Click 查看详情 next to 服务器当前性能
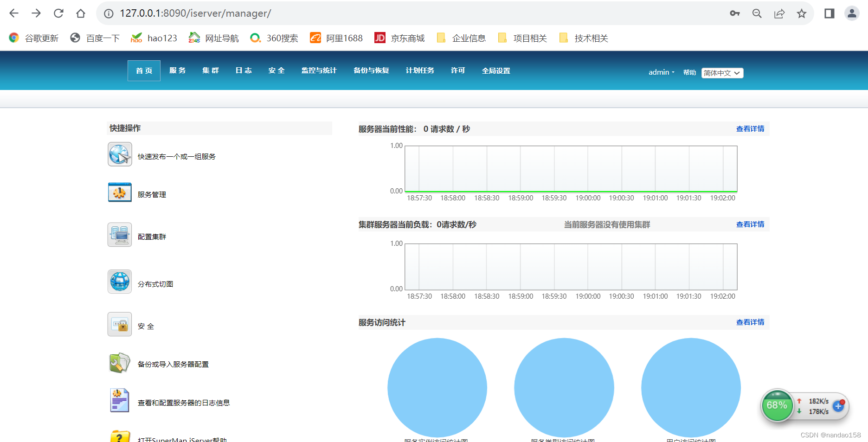The height and width of the screenshot is (442, 868). tap(750, 128)
